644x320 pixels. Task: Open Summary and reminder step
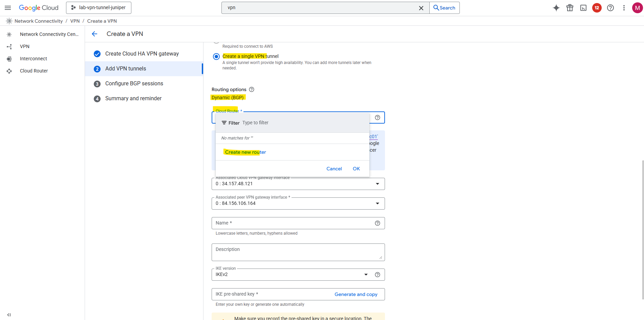click(x=144, y=99)
